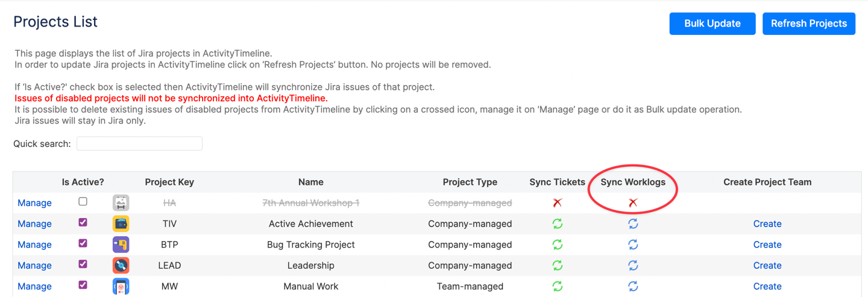Viewport: 868px width, 297px height.
Task: Click Sync Tickets icon for Active Achievement
Action: (x=558, y=224)
